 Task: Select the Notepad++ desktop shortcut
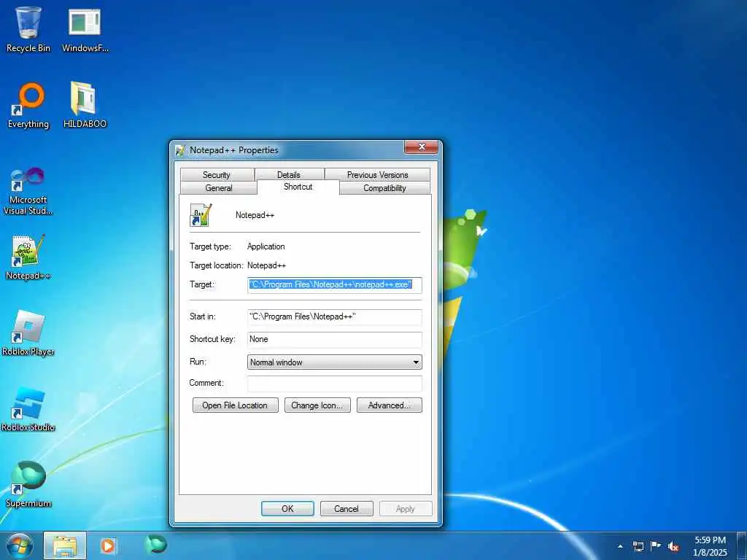click(x=28, y=257)
